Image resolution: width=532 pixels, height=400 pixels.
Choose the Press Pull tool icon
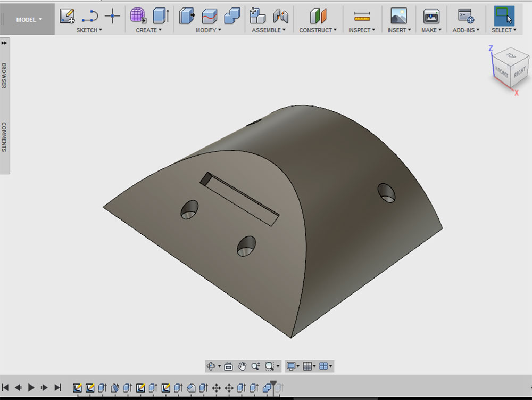(186, 16)
